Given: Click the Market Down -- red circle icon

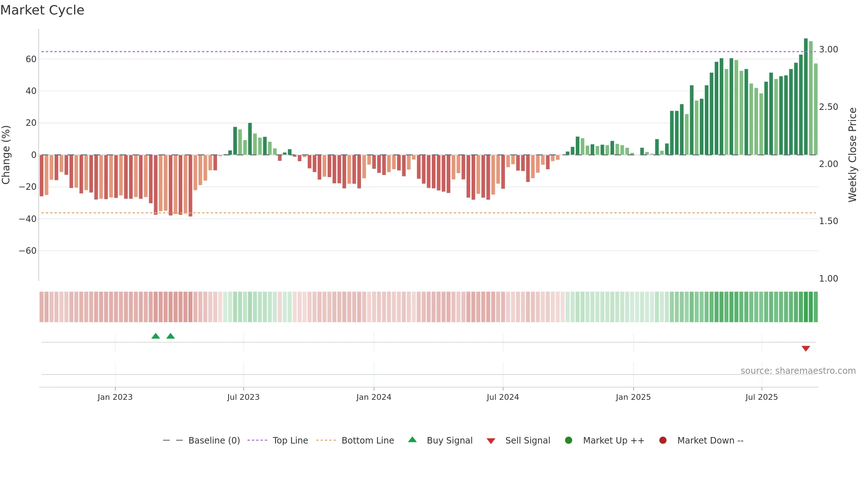Looking at the screenshot, I should click(x=663, y=440).
